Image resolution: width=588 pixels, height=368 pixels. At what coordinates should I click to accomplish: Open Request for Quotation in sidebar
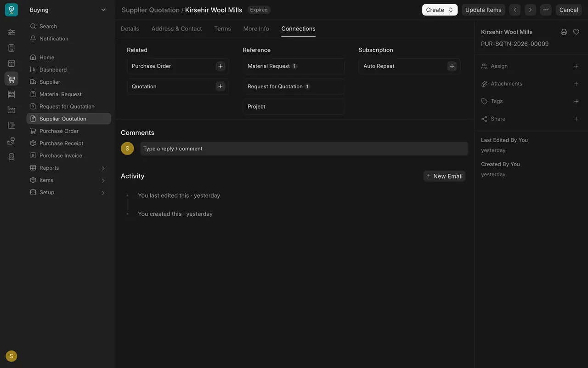point(68,106)
